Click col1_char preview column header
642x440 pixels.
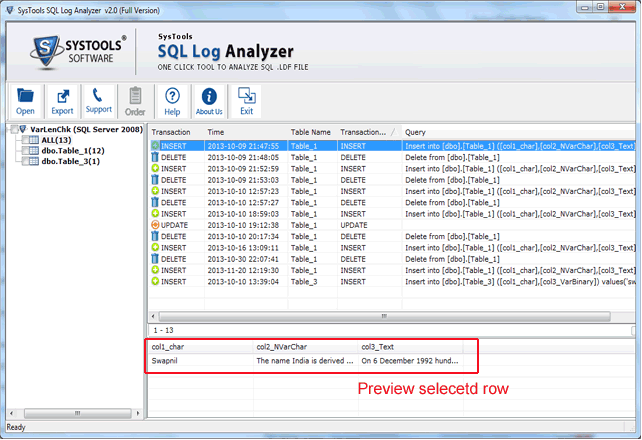200,347
